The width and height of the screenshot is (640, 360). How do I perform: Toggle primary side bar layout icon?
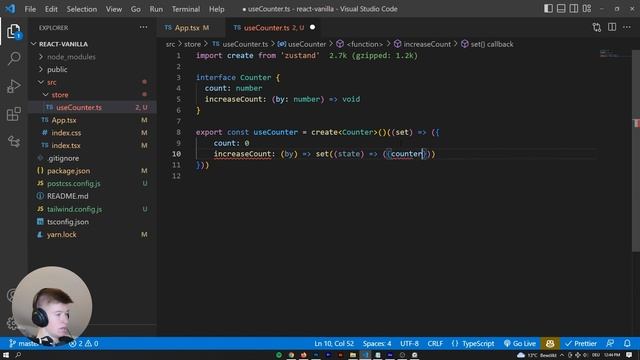coord(548,9)
